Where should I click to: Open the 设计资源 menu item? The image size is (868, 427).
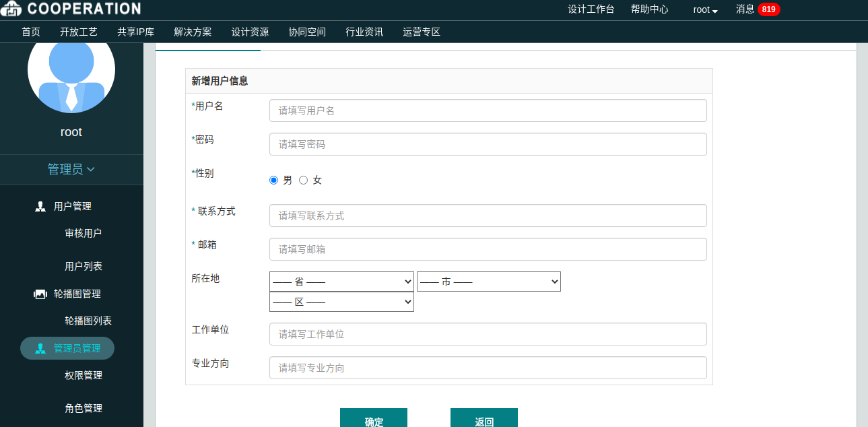[250, 32]
